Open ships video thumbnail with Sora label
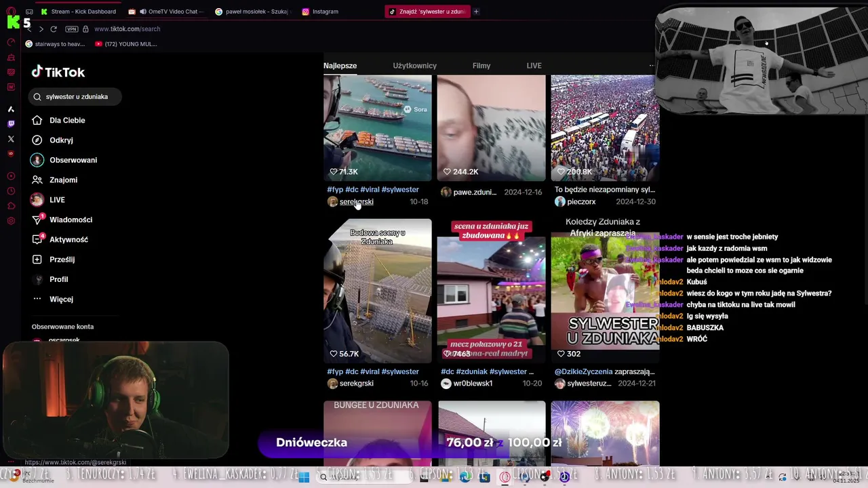 (x=377, y=127)
